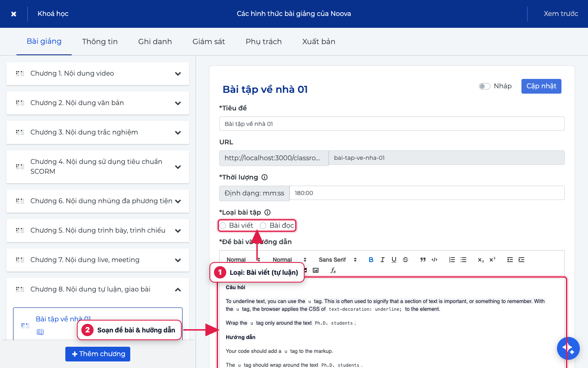Apply superscript formatting
Screen dimensions: 588x368
coord(492,260)
